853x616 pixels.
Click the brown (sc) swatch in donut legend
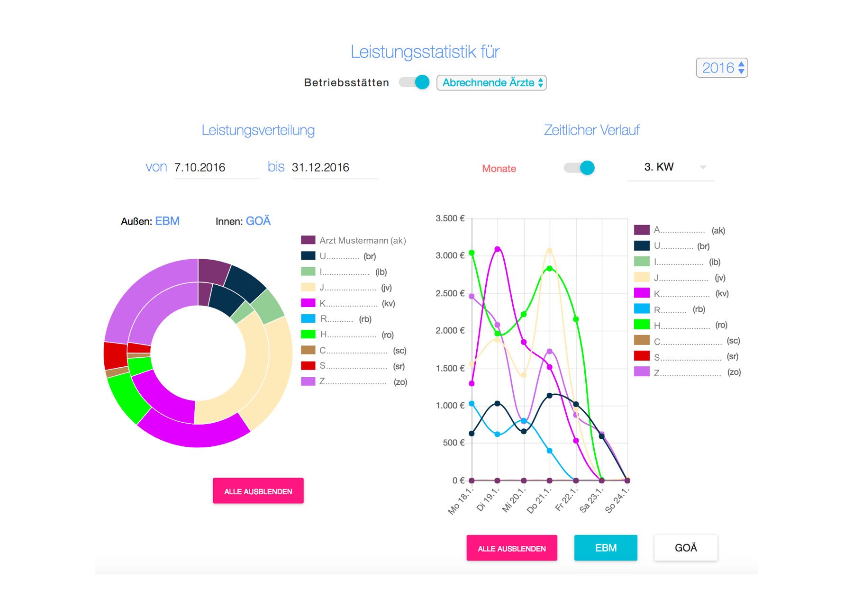[x=308, y=350]
